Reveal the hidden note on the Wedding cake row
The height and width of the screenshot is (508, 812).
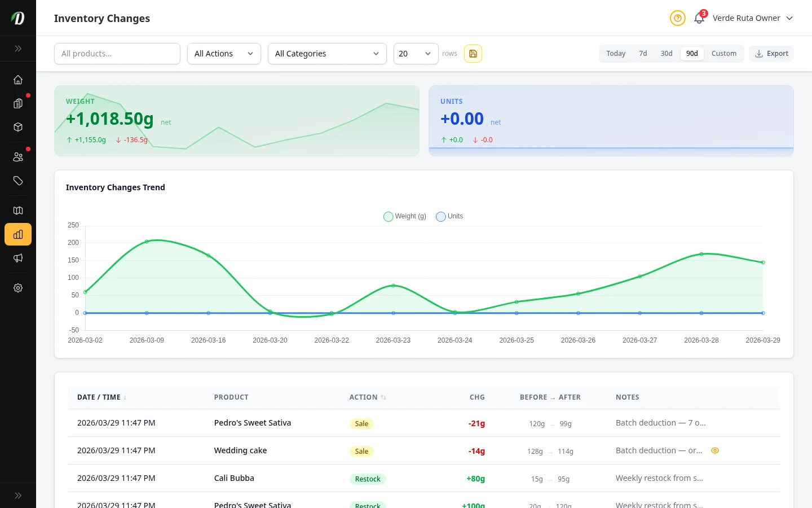pos(715,450)
